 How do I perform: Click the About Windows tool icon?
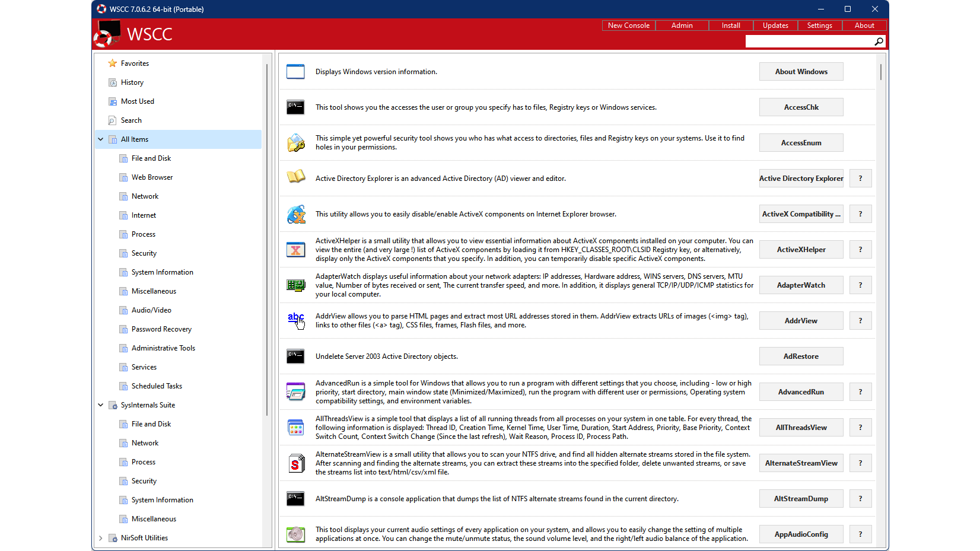(295, 72)
